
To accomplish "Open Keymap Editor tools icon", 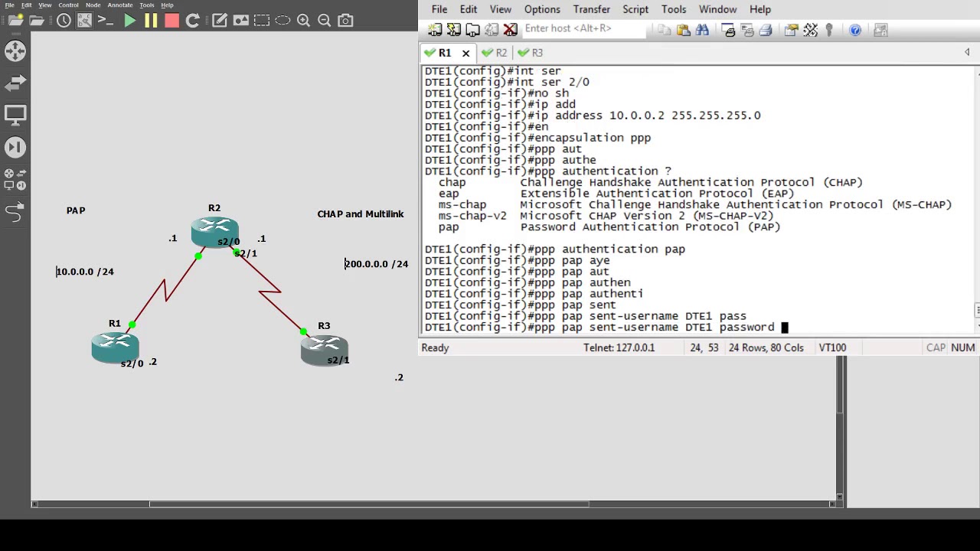I will 810,30.
